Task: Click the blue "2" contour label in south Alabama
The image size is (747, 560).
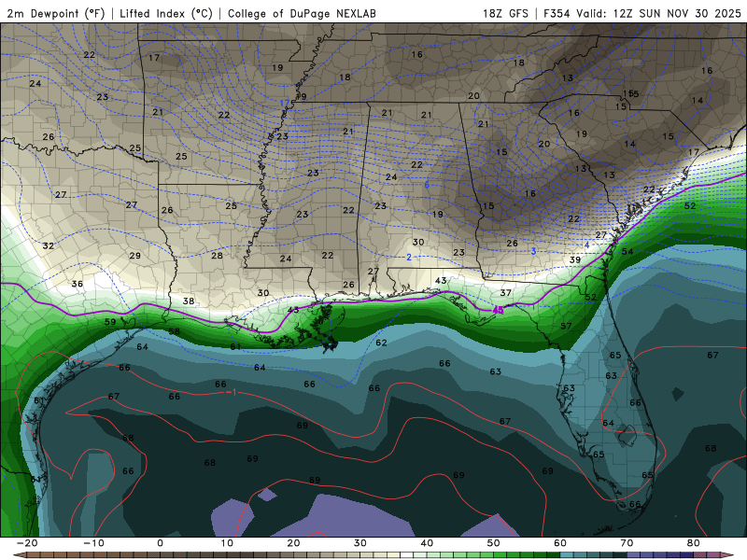Action: pyautogui.click(x=409, y=258)
